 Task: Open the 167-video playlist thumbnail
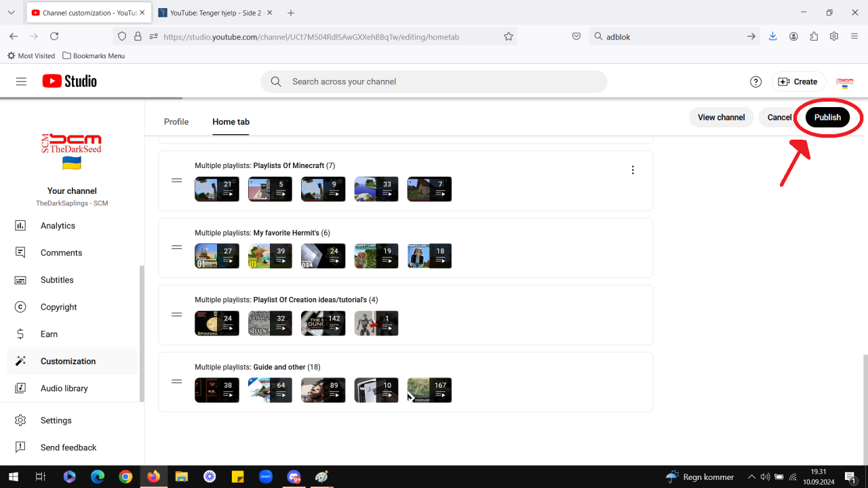tap(429, 390)
